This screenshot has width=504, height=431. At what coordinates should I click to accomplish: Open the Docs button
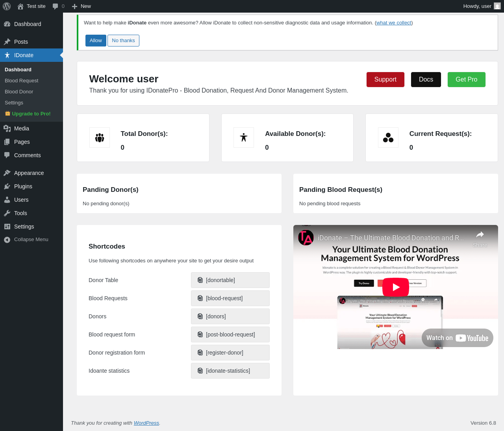426,80
